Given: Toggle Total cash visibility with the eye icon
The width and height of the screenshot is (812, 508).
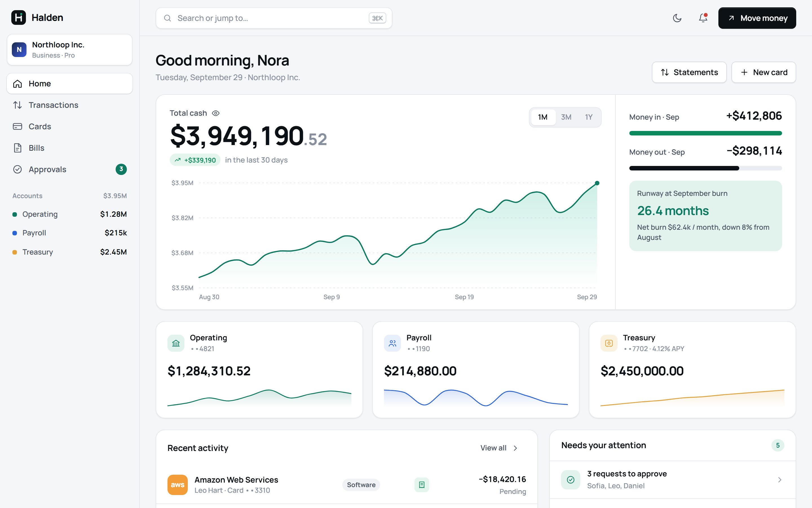Looking at the screenshot, I should coord(216,113).
